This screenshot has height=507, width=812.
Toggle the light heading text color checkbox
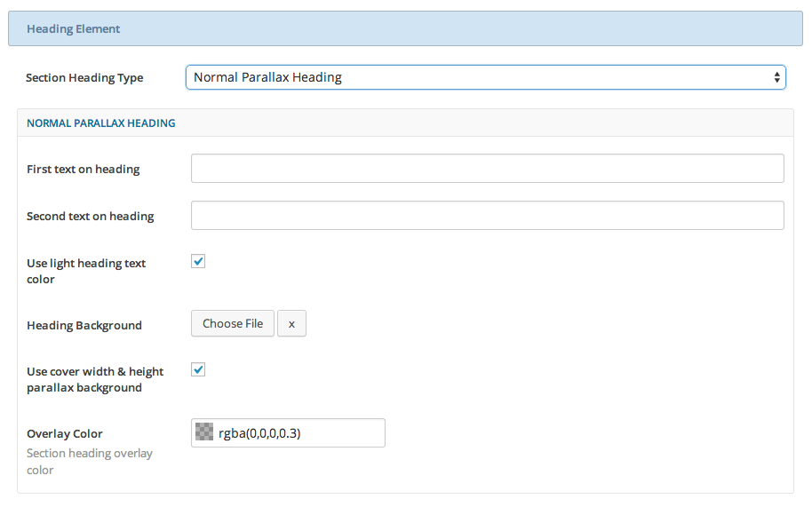199,261
